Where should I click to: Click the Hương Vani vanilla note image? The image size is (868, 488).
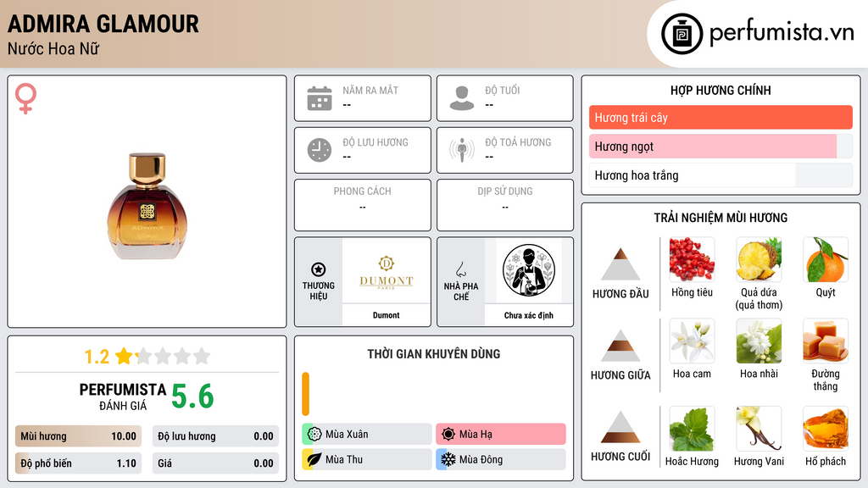click(759, 429)
